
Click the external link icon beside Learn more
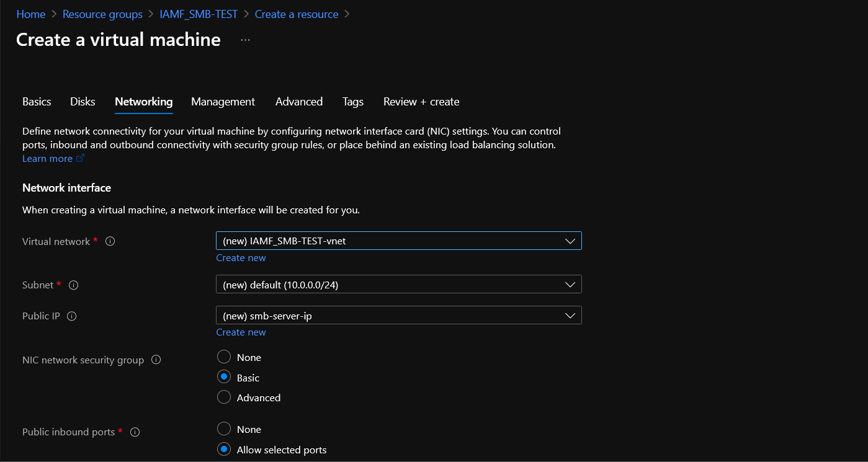coord(80,159)
